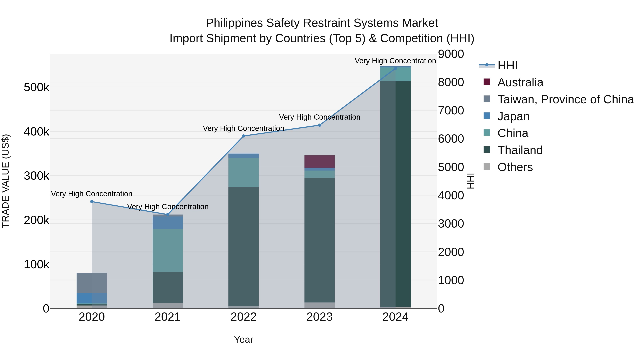The height and width of the screenshot is (362, 644).
Task: Toggle the China legend entry
Action: [506, 133]
